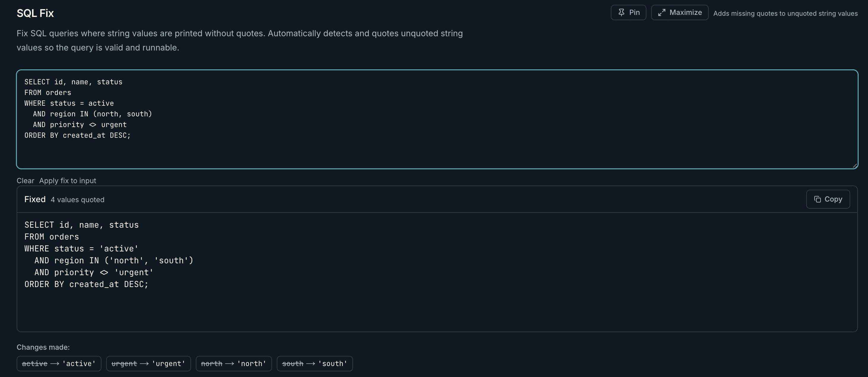Image resolution: width=868 pixels, height=377 pixels.
Task: Click the '4 values quoted' label
Action: pyautogui.click(x=77, y=199)
